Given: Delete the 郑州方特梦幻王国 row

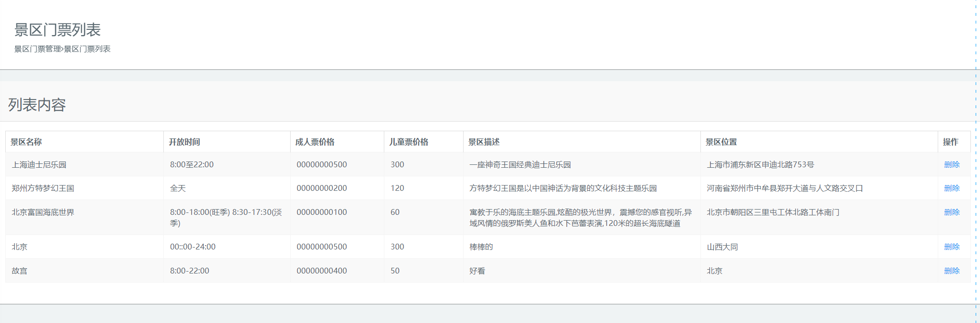Looking at the screenshot, I should coord(952,188).
